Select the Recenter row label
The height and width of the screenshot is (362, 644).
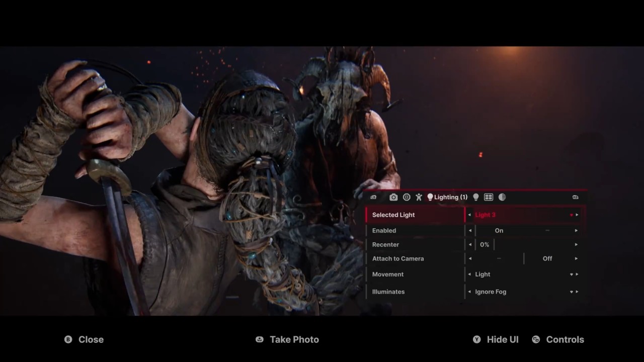(x=385, y=244)
